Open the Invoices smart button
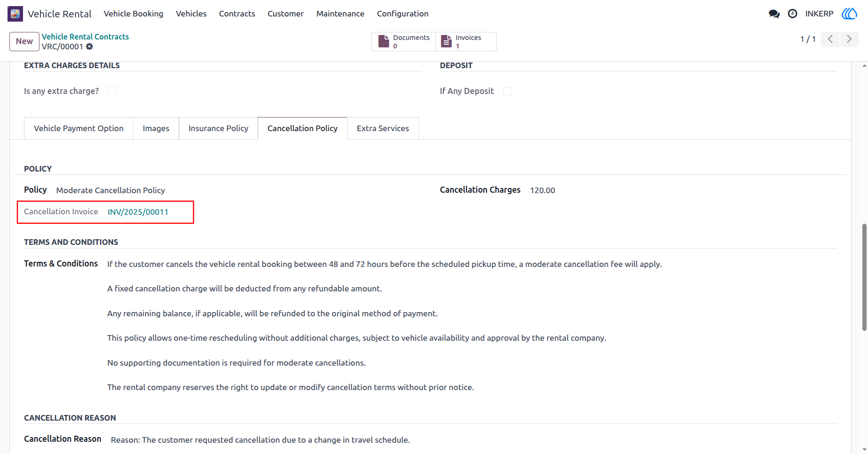The image size is (868, 454). [466, 41]
